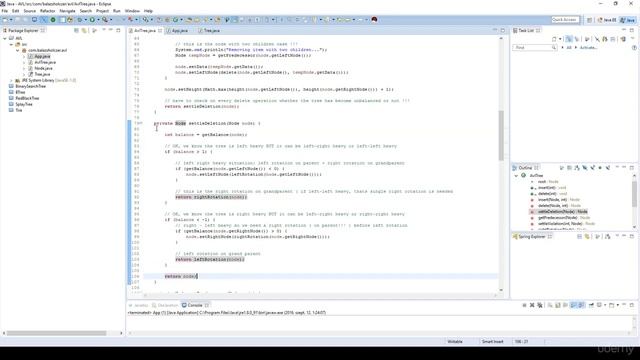Collapse the src folder node

pos(11,44)
